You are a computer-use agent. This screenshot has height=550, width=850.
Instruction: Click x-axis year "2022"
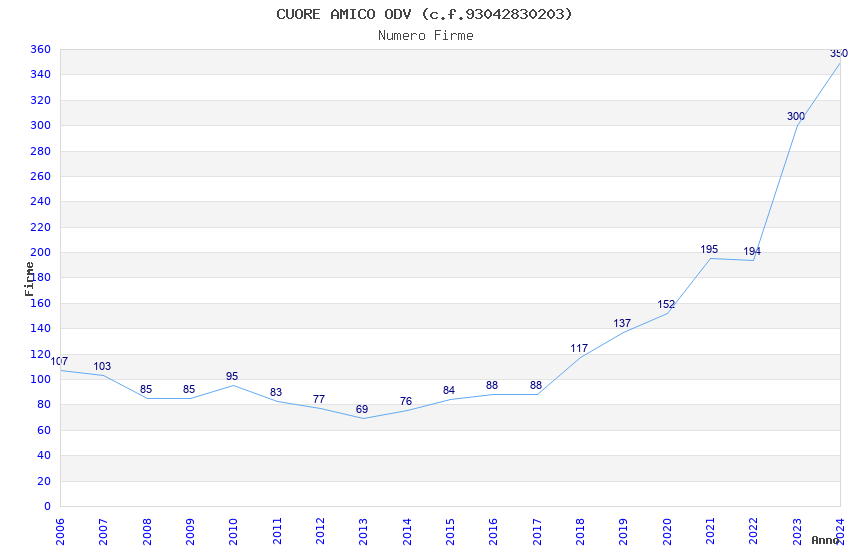tap(754, 532)
